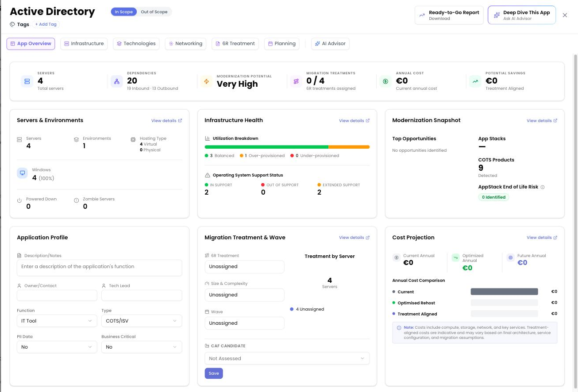This screenshot has width=578, height=392.
Task: Close the Active Directory panel
Action: (x=565, y=15)
